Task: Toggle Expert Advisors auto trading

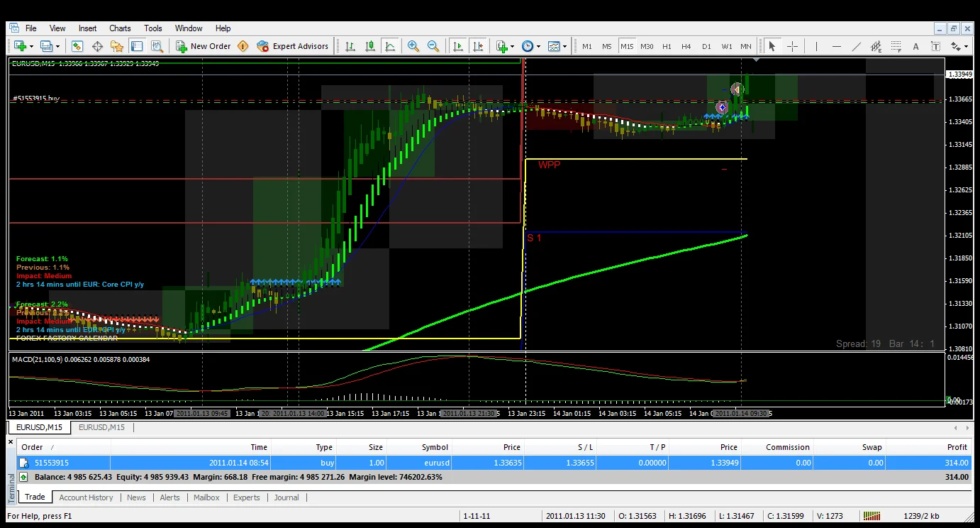Action: tap(294, 46)
